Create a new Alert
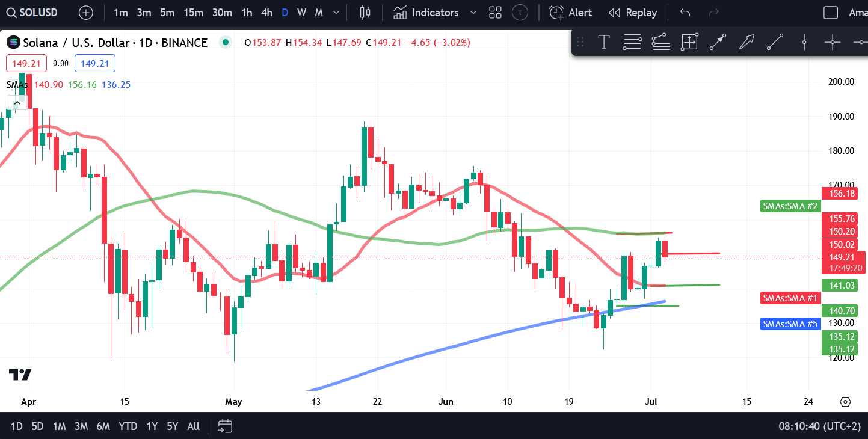This screenshot has width=868, height=439. tap(571, 13)
